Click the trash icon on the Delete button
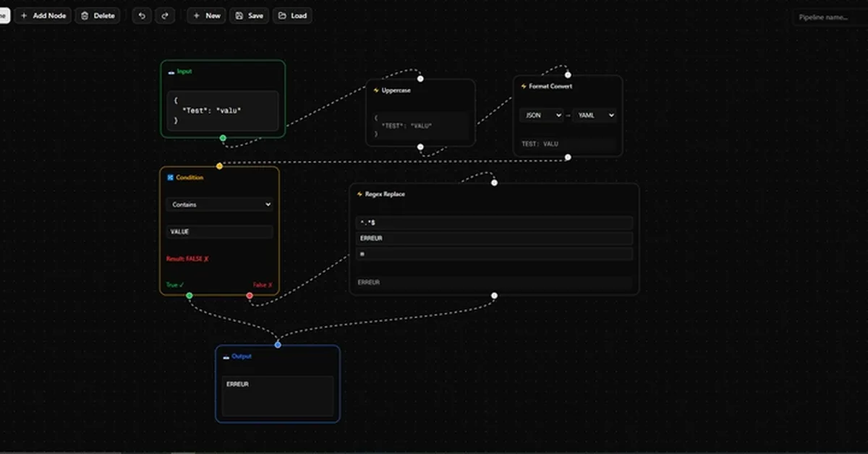The height and width of the screenshot is (454, 868). click(85, 15)
